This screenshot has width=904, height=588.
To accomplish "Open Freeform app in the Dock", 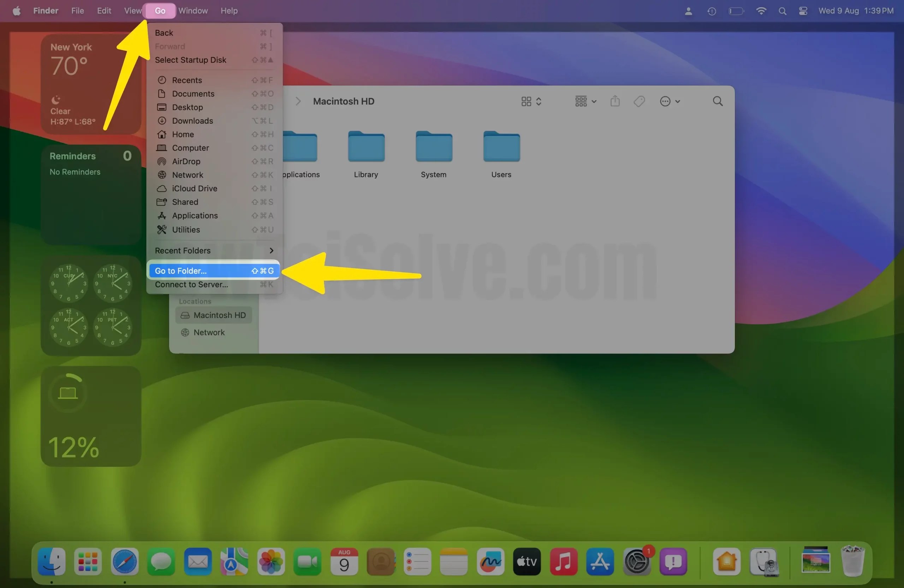I will coord(490,562).
